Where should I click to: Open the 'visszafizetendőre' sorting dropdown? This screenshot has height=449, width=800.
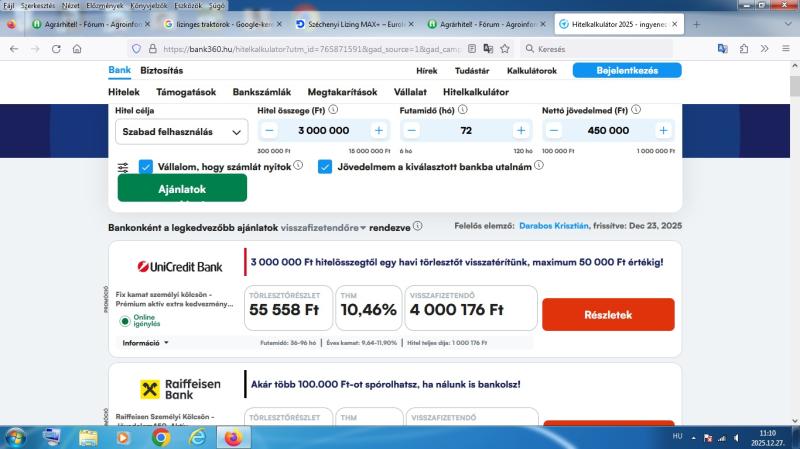point(323,227)
